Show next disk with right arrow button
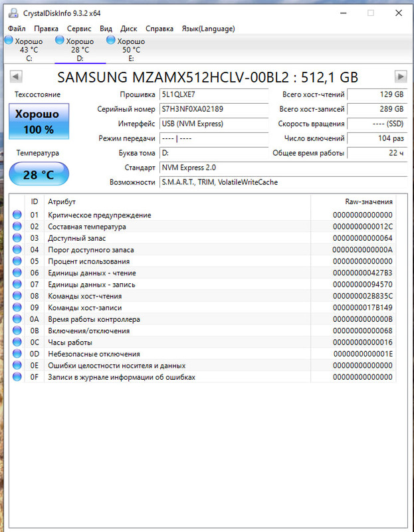The image size is (414, 532). (x=401, y=76)
